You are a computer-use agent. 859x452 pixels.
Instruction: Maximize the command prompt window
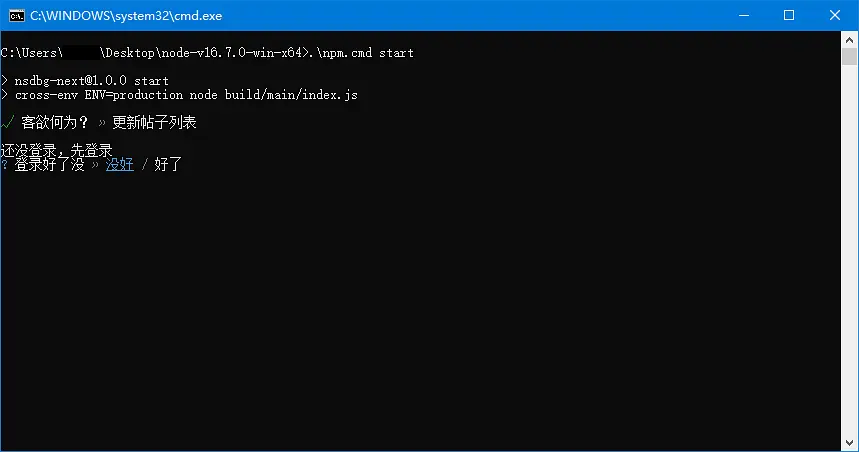(x=789, y=15)
